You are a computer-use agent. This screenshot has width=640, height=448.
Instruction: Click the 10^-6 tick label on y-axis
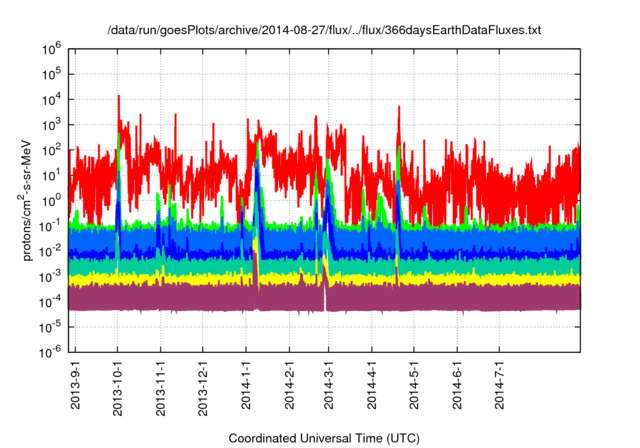(51, 350)
